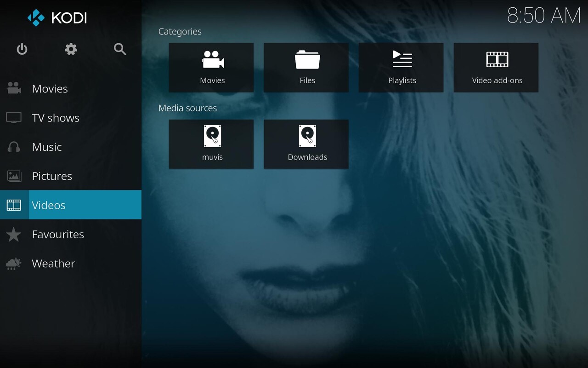Select Music menu label
The height and width of the screenshot is (368, 588).
pyautogui.click(x=47, y=147)
